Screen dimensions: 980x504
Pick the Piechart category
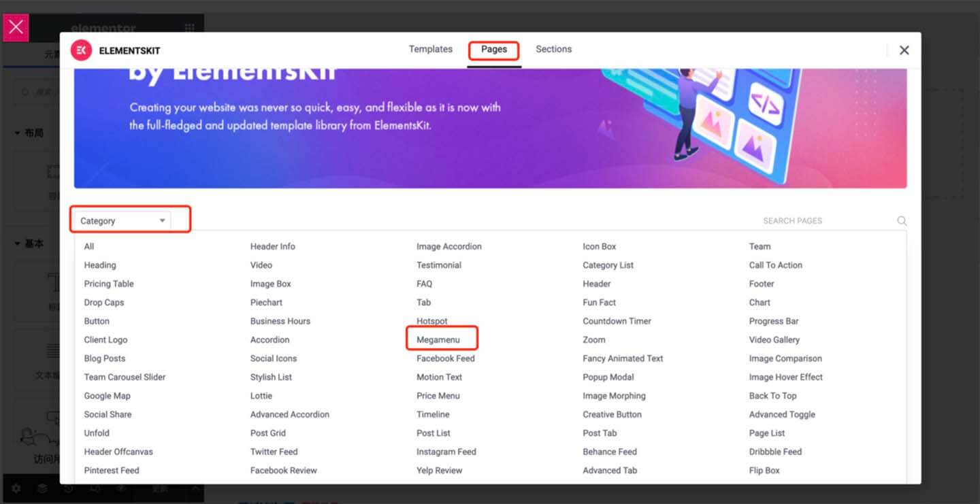(266, 303)
